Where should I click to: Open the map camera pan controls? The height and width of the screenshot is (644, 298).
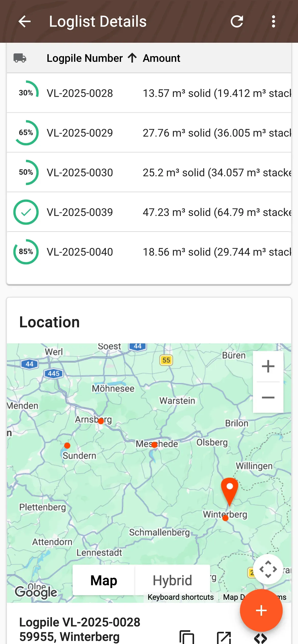268,569
